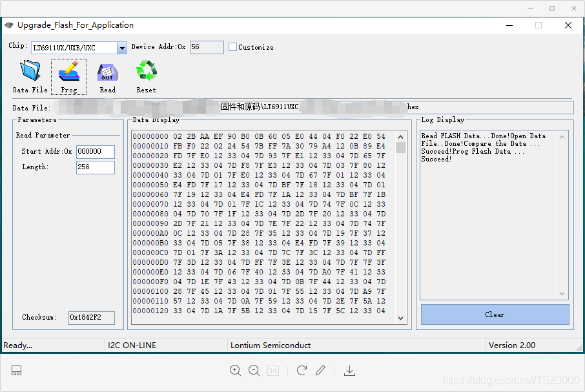The height and width of the screenshot is (392, 585).
Task: Click the 'Ready...' status bar text
Action: (18, 346)
